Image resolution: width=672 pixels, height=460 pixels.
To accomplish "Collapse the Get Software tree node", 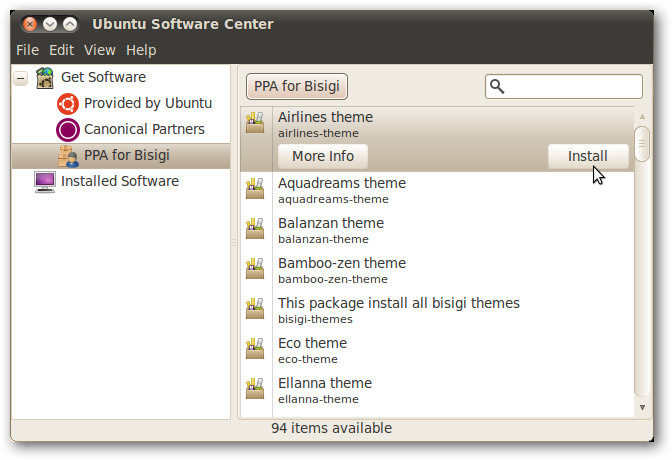I will (x=21, y=78).
